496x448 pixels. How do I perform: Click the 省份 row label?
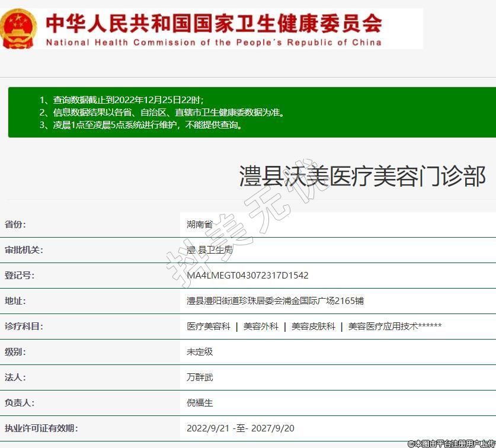(15, 225)
